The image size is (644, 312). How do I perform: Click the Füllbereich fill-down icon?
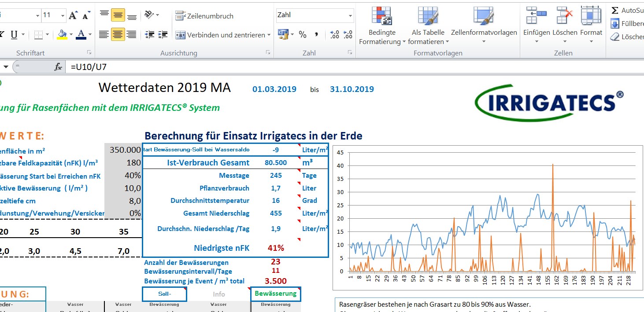click(615, 24)
